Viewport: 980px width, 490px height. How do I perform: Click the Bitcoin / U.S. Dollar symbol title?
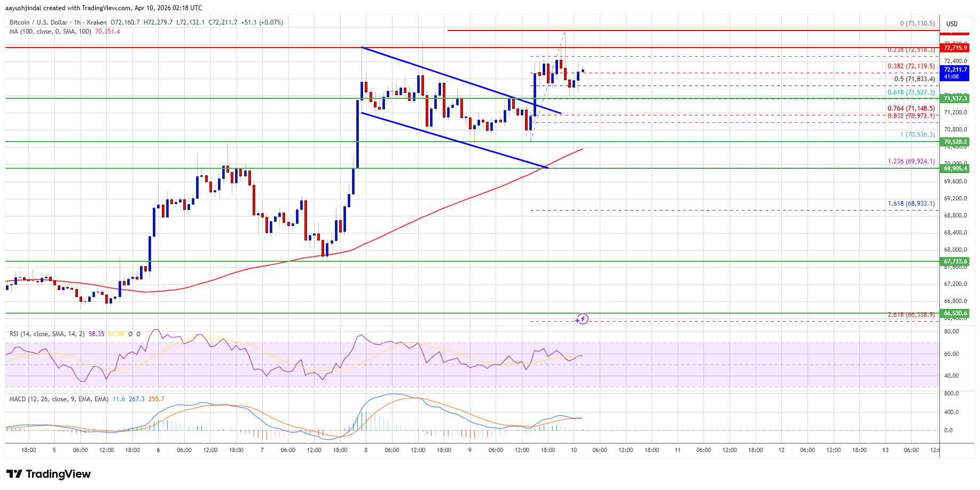pyautogui.click(x=39, y=22)
